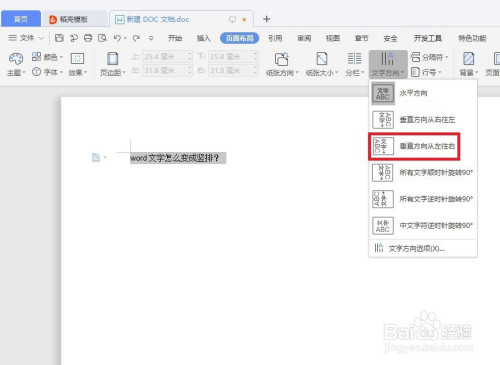Open the 行号 line numbers dropdown
The height and width of the screenshot is (365, 500).
[x=426, y=72]
